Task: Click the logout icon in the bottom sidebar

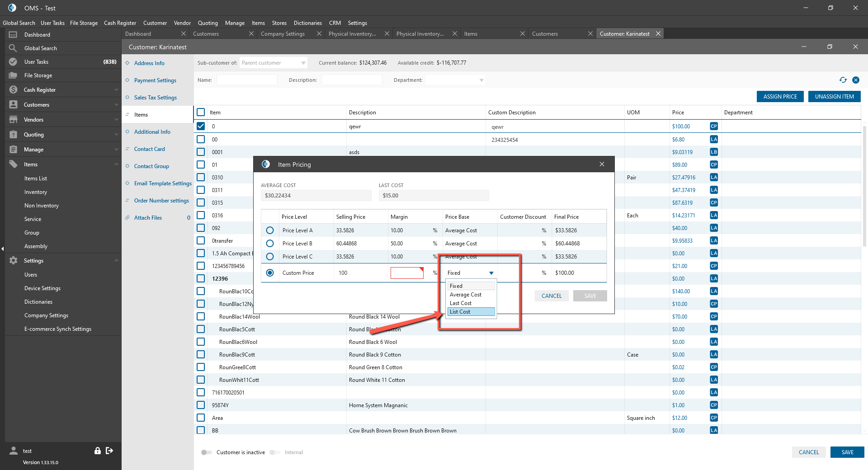Action: 109,451
